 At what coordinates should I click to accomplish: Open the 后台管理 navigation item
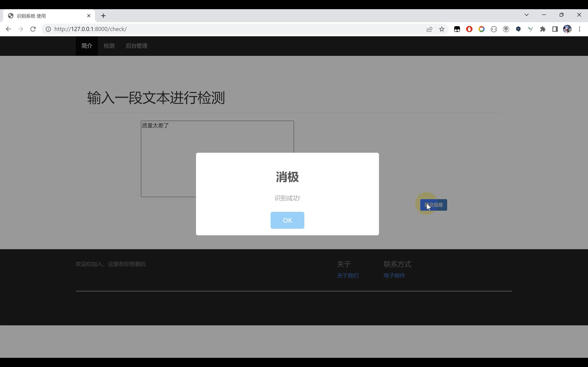coord(136,46)
